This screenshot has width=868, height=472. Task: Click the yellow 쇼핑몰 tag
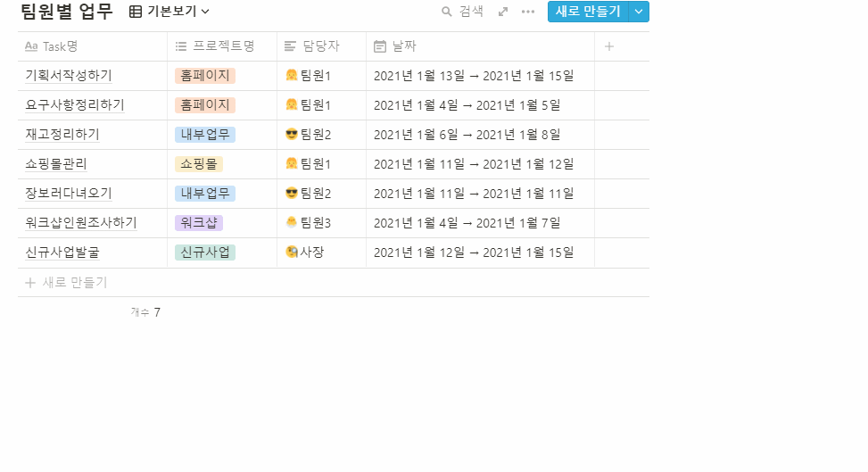click(x=199, y=164)
